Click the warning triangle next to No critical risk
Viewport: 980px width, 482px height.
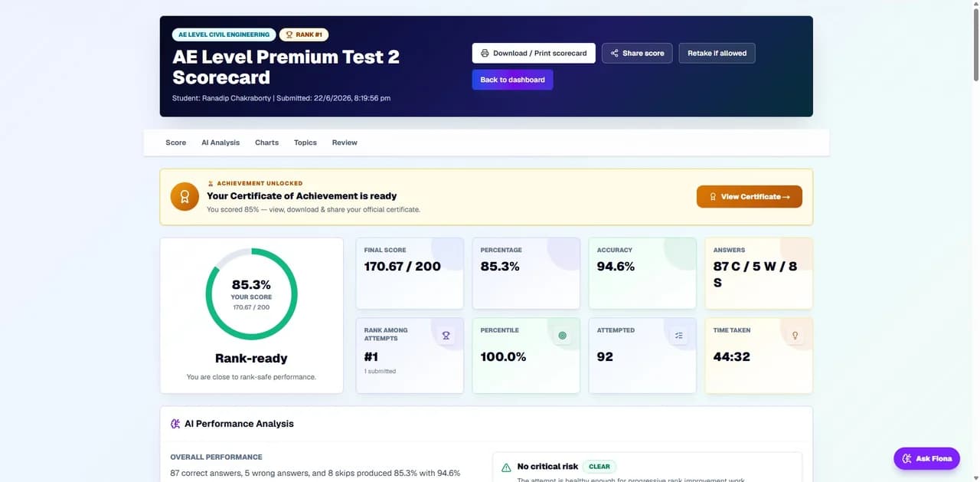coord(506,467)
